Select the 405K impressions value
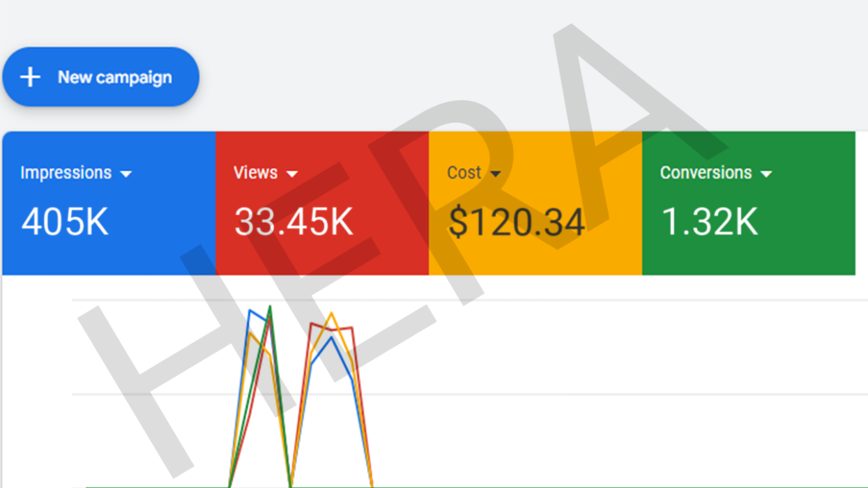Image resolution: width=868 pixels, height=488 pixels. 65,222
